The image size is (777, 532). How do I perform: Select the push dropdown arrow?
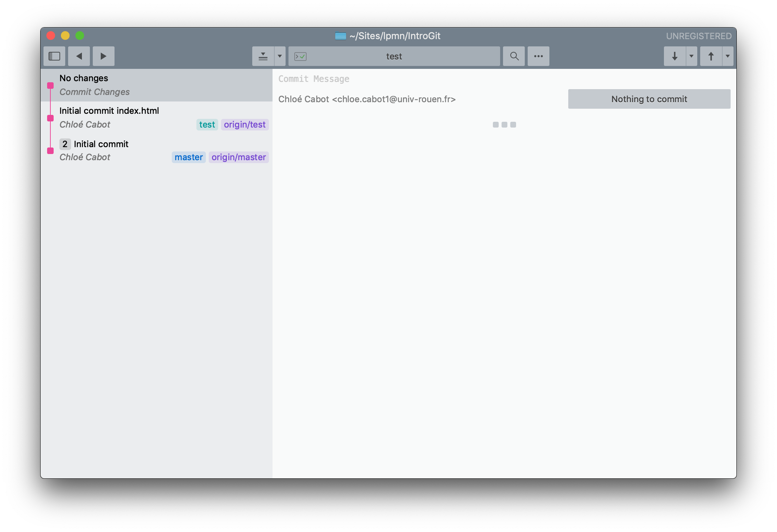pyautogui.click(x=727, y=56)
